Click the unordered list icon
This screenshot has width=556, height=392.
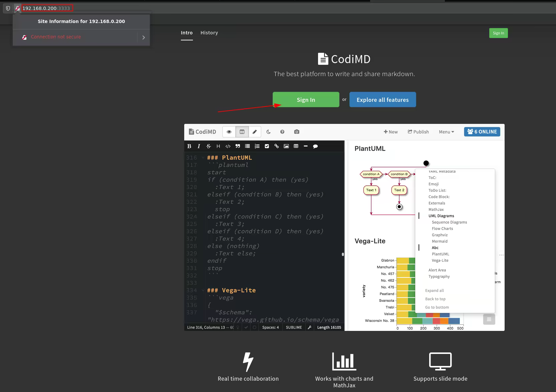coord(247,146)
